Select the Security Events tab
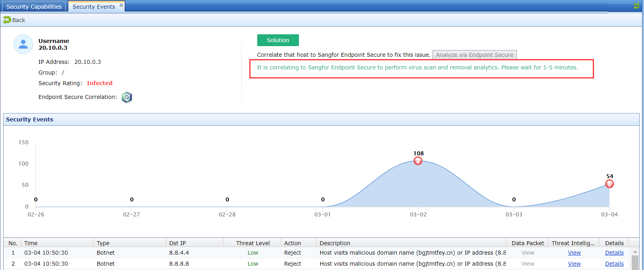This screenshot has height=270, width=644. coord(94,7)
